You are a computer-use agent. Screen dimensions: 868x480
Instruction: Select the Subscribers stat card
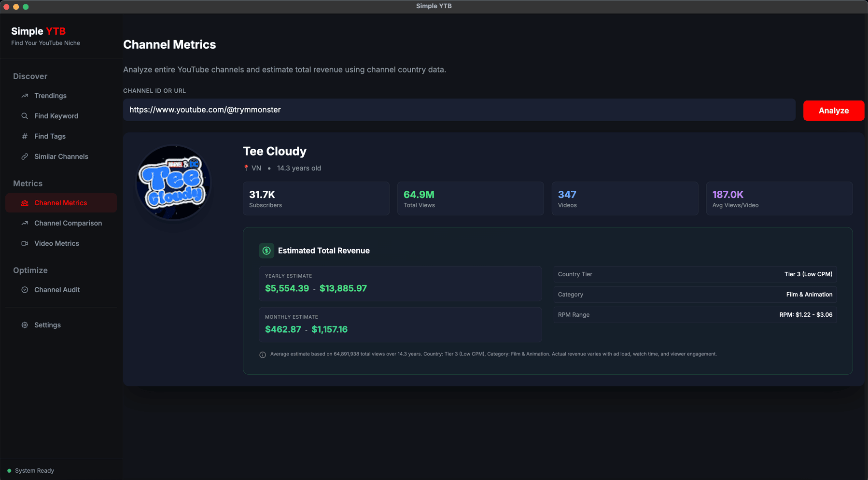tap(316, 198)
